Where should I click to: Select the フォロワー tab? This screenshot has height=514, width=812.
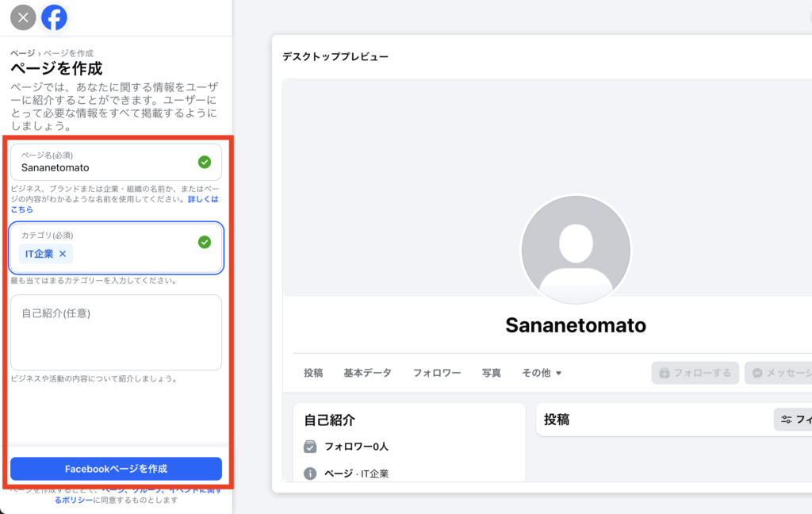pyautogui.click(x=437, y=373)
